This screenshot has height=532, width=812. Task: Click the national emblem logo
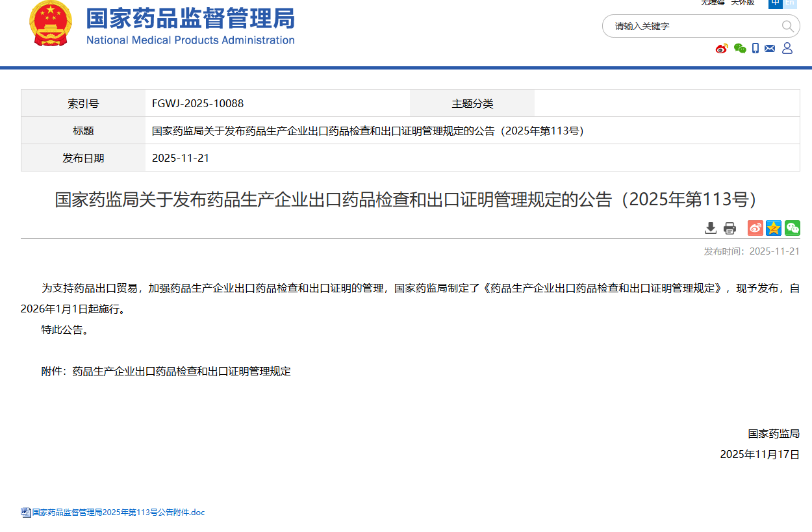click(51, 24)
